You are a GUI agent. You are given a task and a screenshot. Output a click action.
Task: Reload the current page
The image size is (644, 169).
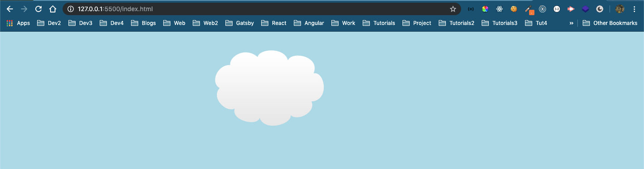click(x=38, y=9)
